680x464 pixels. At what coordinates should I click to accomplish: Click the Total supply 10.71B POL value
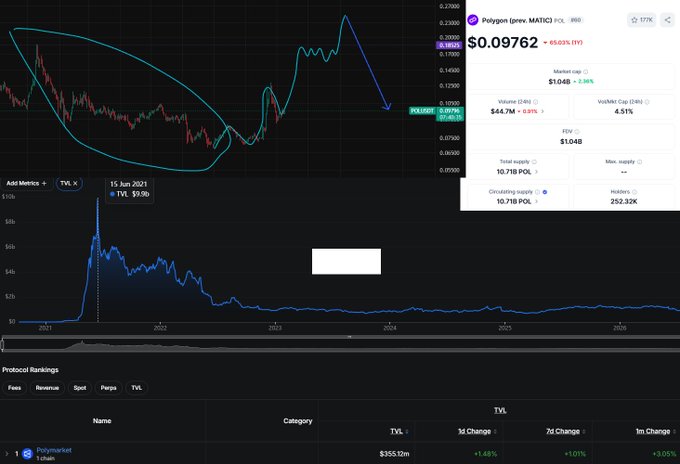click(x=514, y=172)
